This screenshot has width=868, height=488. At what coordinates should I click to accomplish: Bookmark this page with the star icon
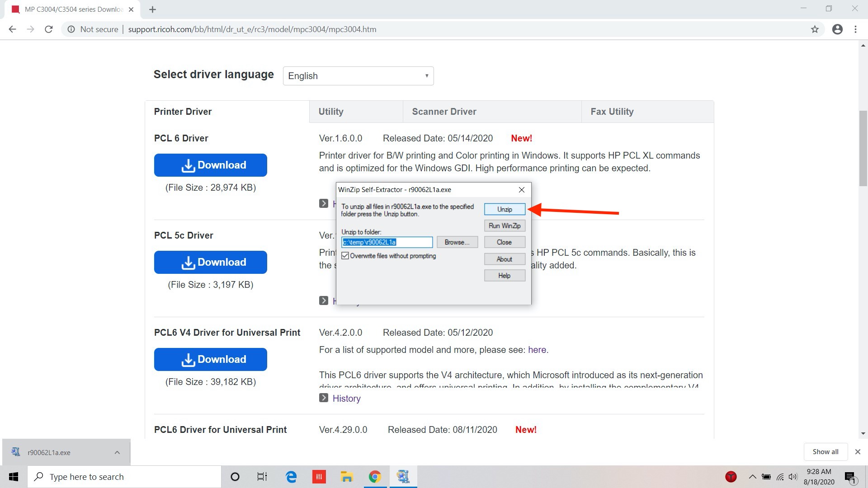(815, 29)
